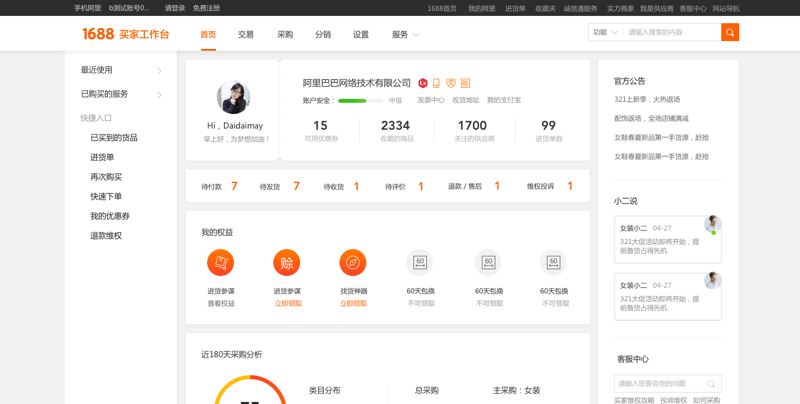
Task: Click 查看权益 under 进货参谋
Action: pos(221,304)
